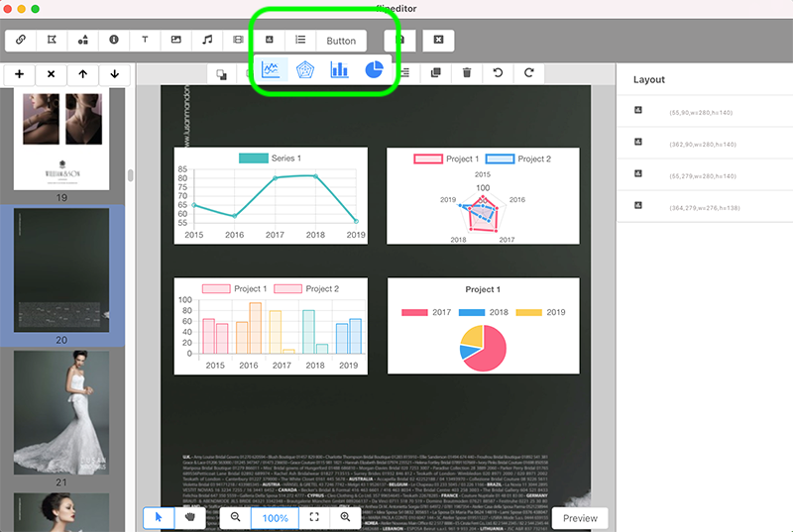Click the Layout panel heading
Image resolution: width=793 pixels, height=532 pixels.
(x=649, y=79)
